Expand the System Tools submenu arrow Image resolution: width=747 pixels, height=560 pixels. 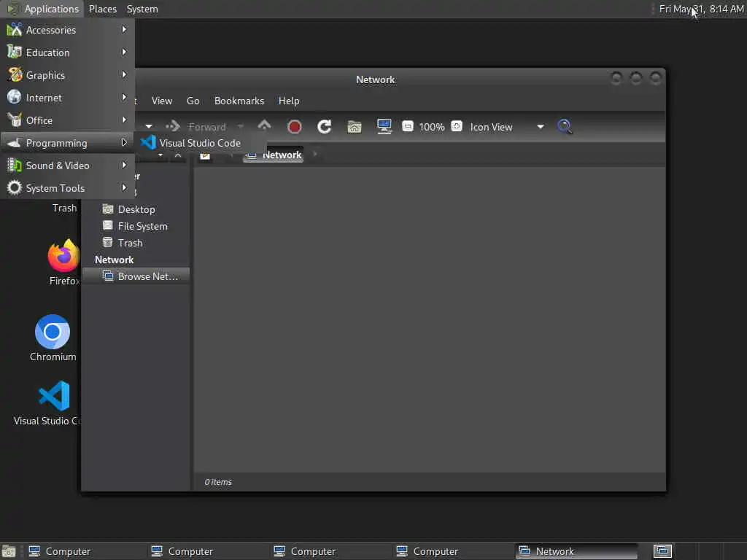point(124,187)
